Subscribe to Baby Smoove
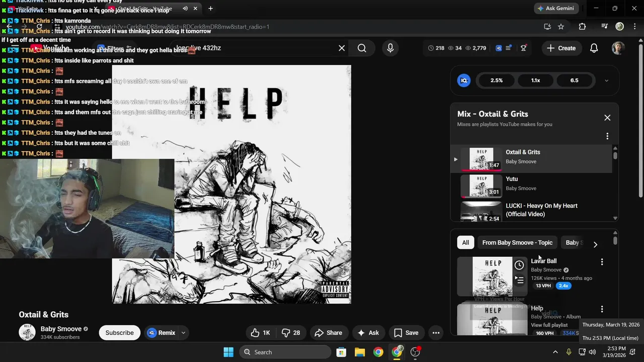 tap(120, 333)
